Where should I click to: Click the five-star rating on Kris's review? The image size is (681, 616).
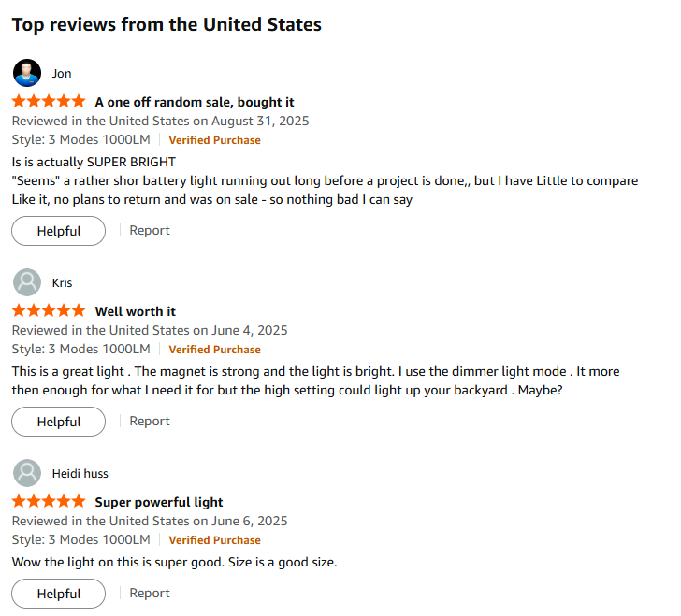coord(49,310)
